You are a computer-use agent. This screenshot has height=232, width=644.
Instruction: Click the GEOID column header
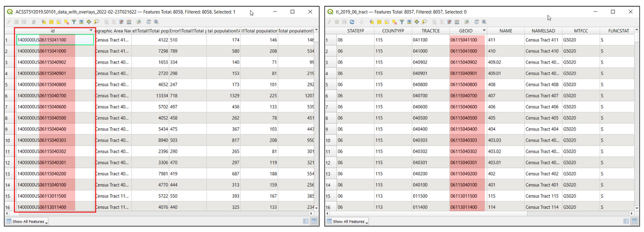[x=466, y=31]
